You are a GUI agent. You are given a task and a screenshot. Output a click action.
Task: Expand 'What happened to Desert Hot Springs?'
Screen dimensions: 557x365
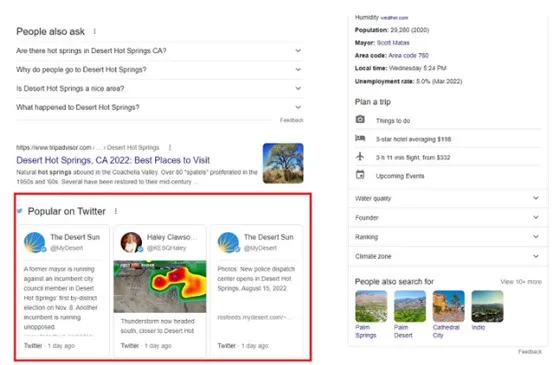(x=159, y=107)
